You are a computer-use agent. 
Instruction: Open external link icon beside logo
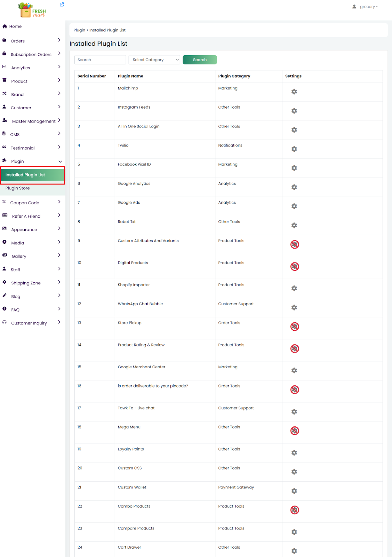tap(62, 5)
